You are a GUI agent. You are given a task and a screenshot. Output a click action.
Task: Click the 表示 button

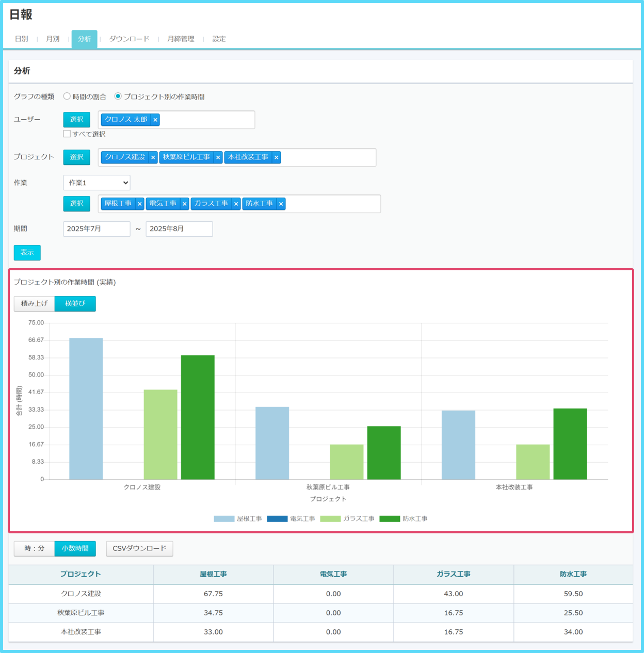point(27,253)
